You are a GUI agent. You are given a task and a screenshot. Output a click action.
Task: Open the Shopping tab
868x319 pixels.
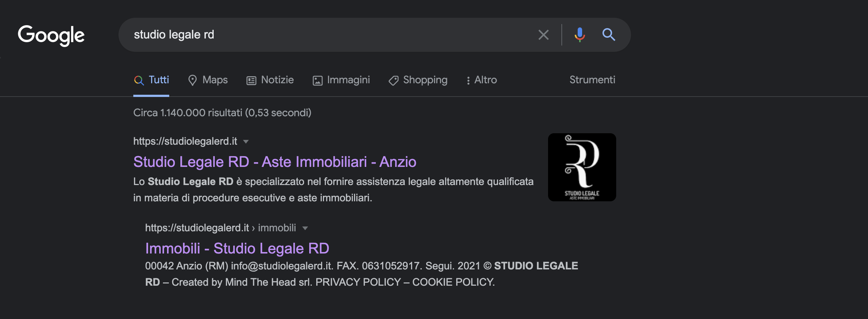click(418, 80)
